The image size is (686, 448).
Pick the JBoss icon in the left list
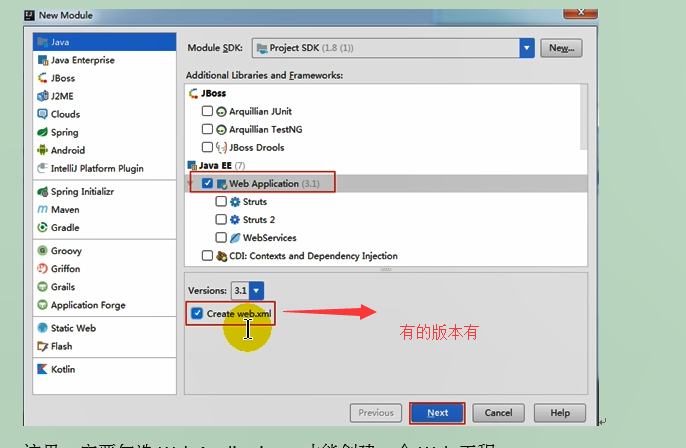point(42,78)
